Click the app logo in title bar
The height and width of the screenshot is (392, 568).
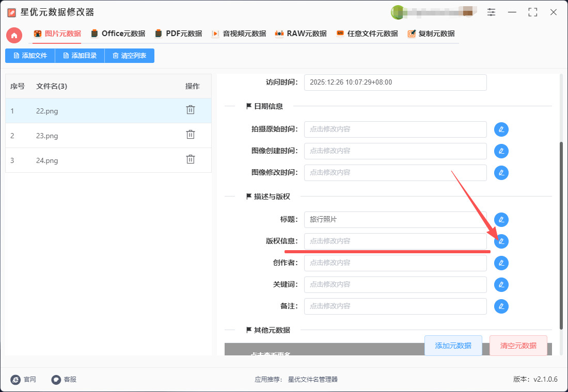pos(11,13)
